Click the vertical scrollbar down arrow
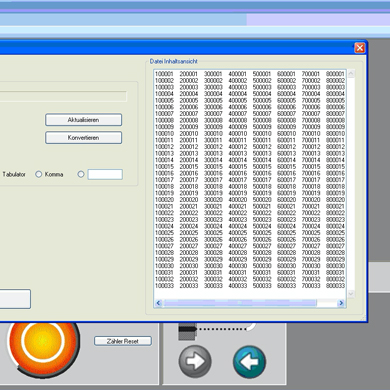 (351, 294)
